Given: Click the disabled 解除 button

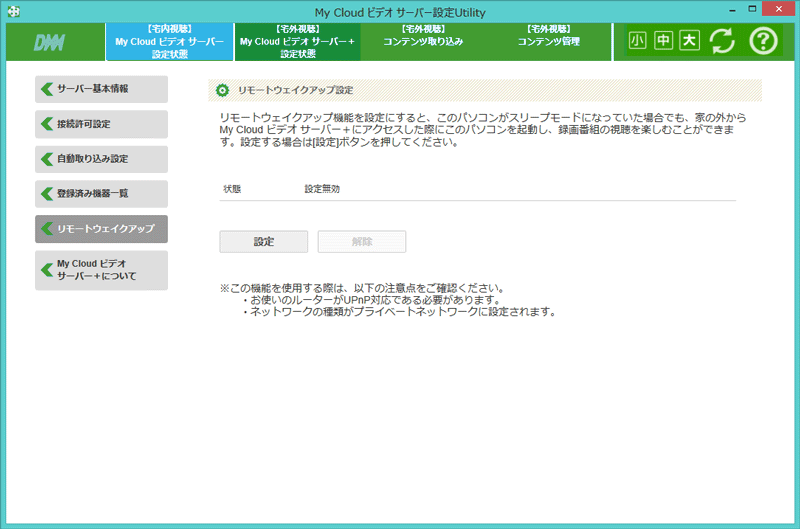Looking at the screenshot, I should (362, 242).
